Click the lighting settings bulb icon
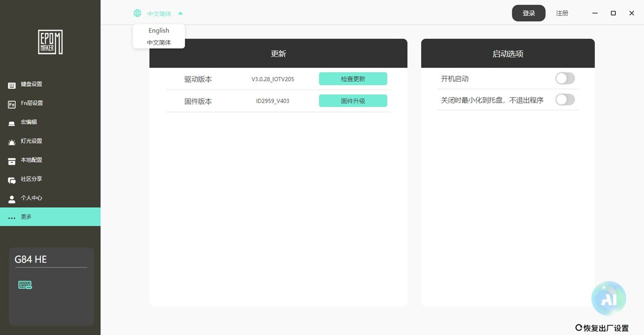Image resolution: width=644 pixels, height=335 pixels. (x=12, y=142)
